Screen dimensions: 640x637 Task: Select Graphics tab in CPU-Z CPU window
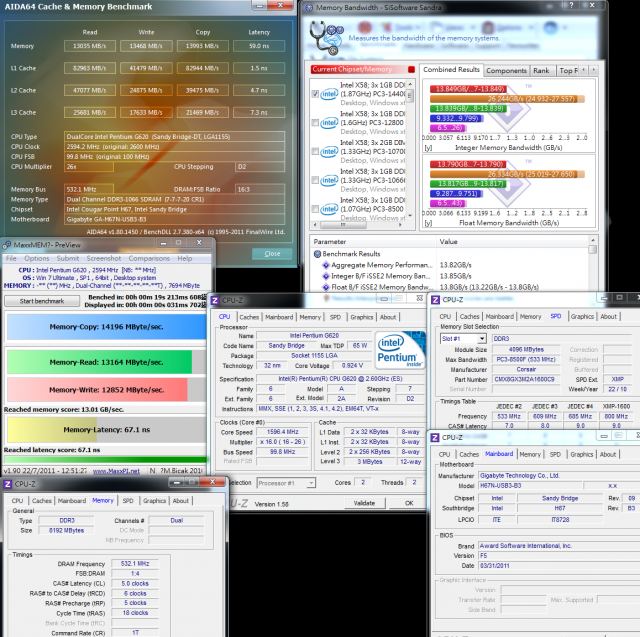[362, 317]
